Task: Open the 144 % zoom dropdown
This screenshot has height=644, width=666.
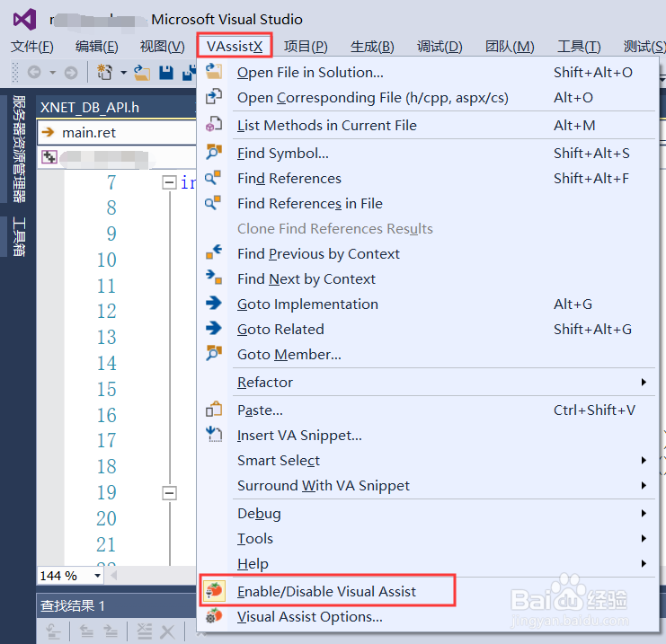Action: 98,576
